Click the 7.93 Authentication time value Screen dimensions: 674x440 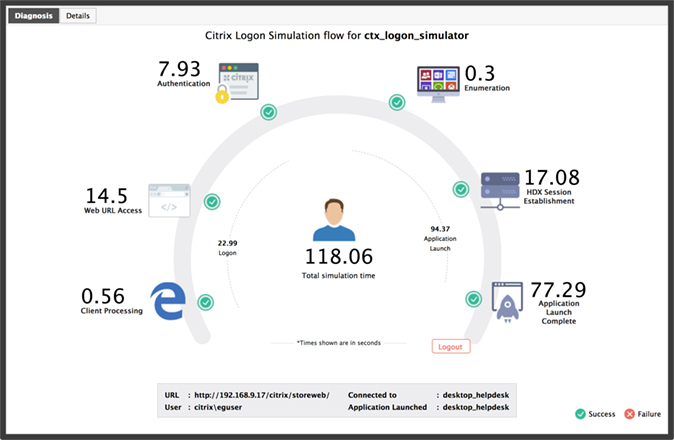(x=179, y=69)
